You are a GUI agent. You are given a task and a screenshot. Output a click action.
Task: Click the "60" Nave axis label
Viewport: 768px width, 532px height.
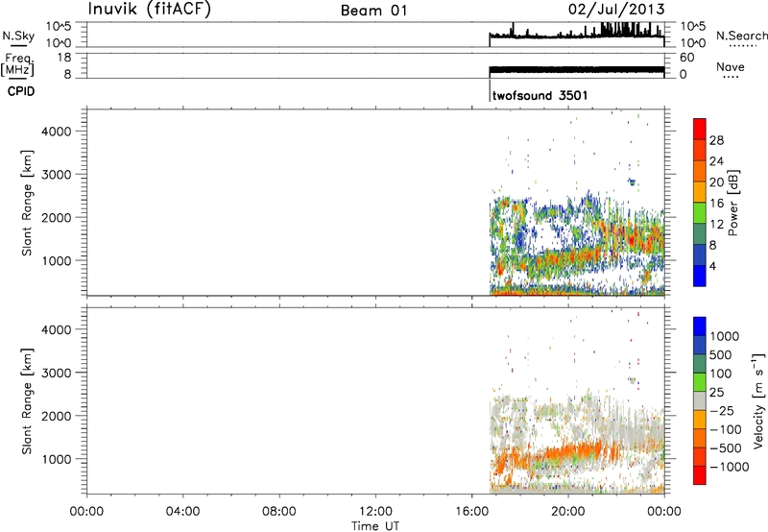point(686,58)
